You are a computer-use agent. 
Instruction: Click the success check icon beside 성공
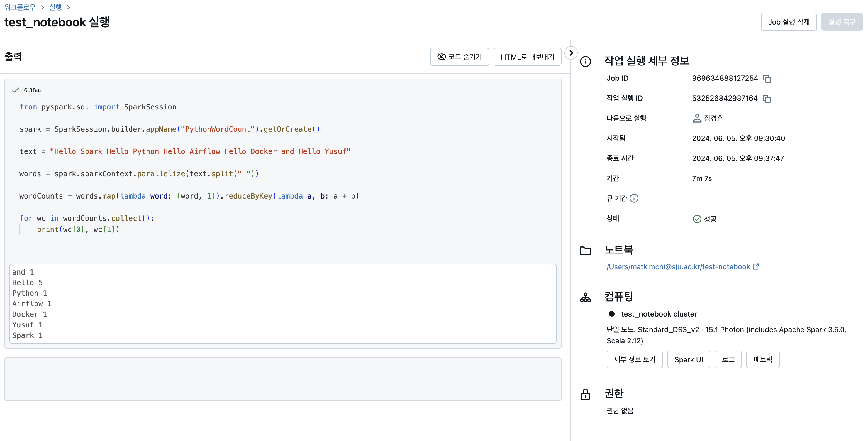697,219
